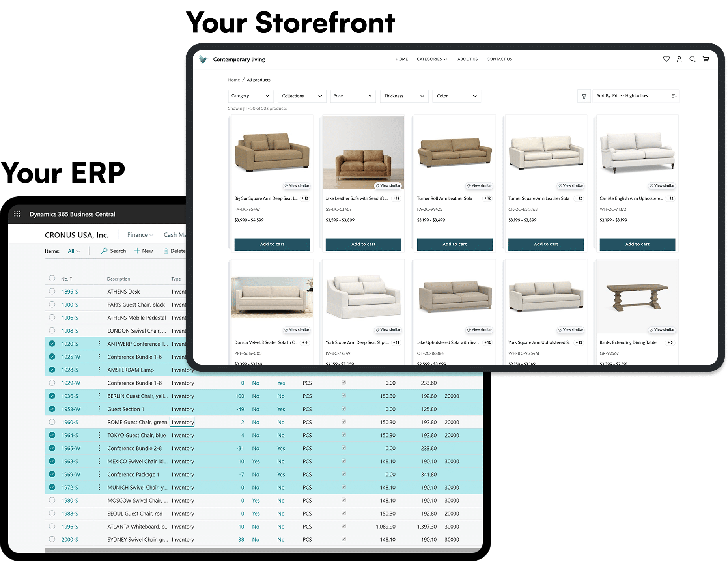Select the row 1906-S ATHENS Mobile Pedestal
The width and height of the screenshot is (728, 561).
pos(52,317)
